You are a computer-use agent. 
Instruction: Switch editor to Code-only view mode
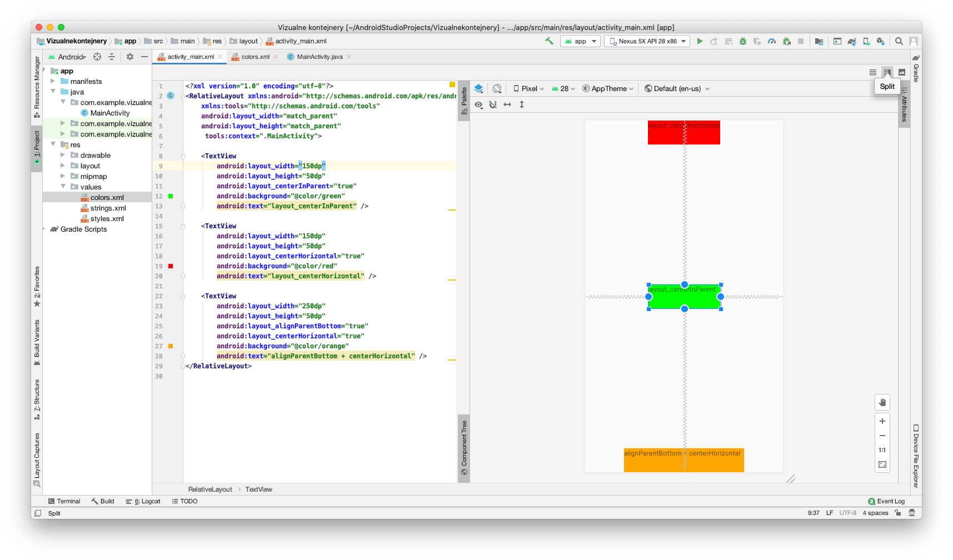(x=873, y=72)
